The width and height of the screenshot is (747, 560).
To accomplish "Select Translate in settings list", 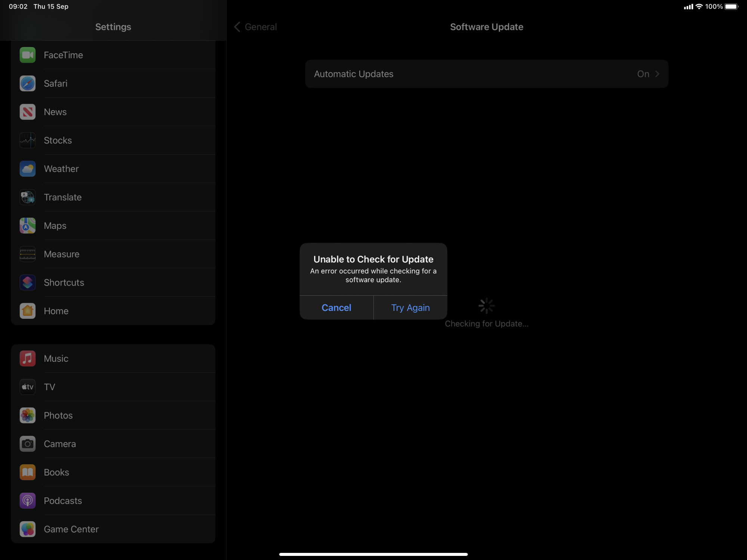I will [63, 197].
